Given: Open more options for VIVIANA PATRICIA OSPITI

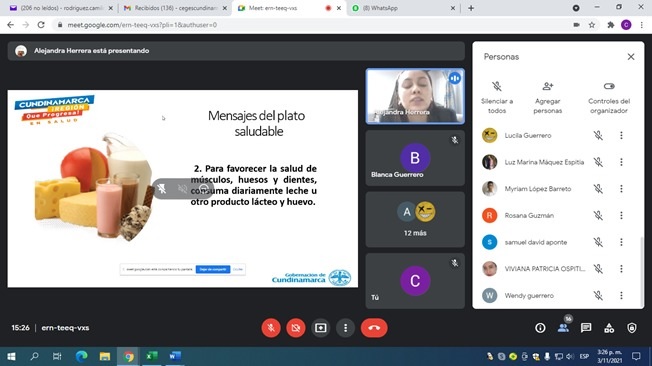Looking at the screenshot, I should pyautogui.click(x=621, y=268).
